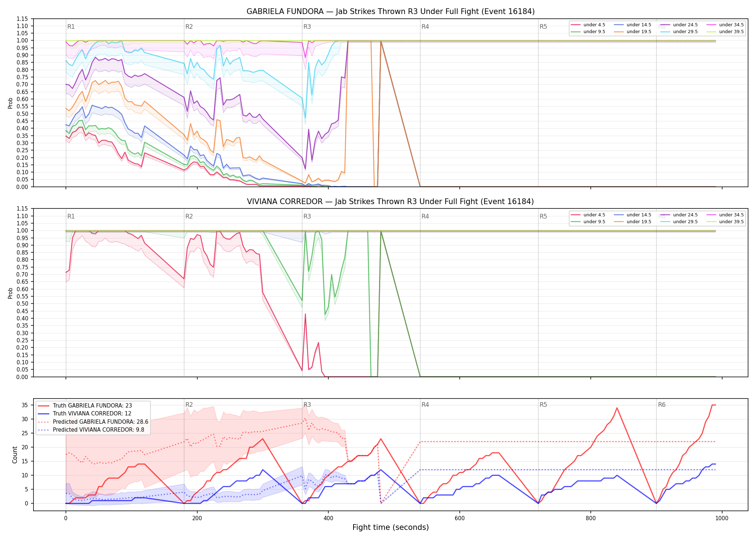Click the GABRIELA FUNDORA Jab Strikes chart title
Image resolution: width=756 pixels, height=540 pixels.
(391, 12)
